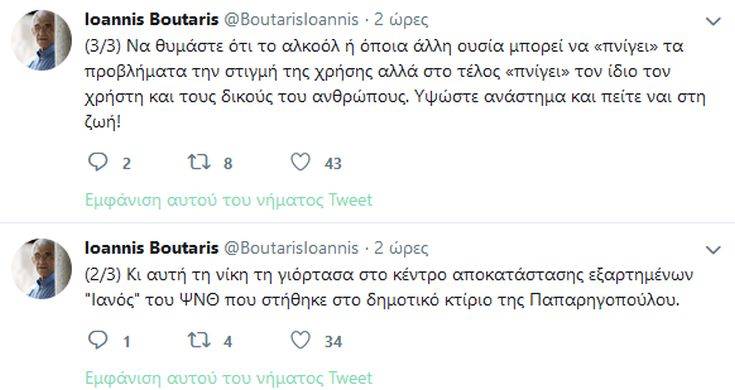
Task: Show the thread under the (3/3) tweet
Action: coord(228,200)
